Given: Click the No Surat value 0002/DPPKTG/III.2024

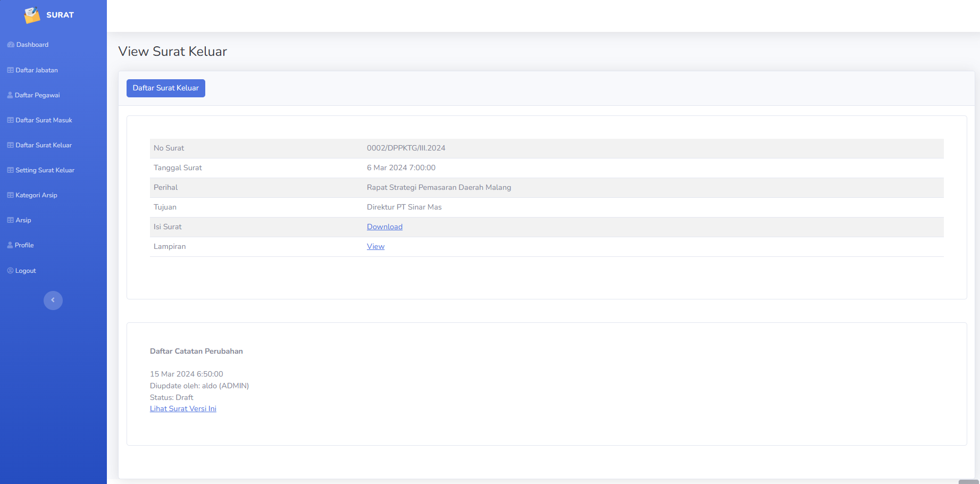Looking at the screenshot, I should [406, 148].
